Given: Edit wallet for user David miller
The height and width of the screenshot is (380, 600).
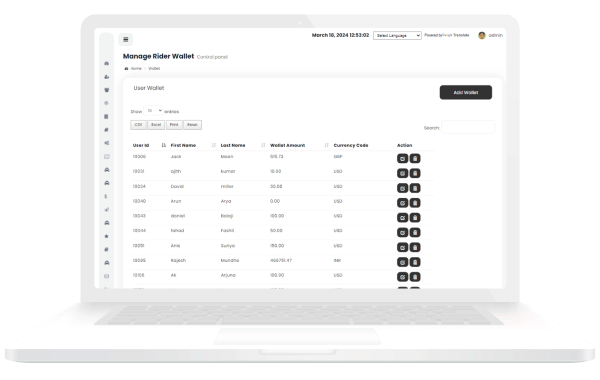Looking at the screenshot, I should coord(403,188).
